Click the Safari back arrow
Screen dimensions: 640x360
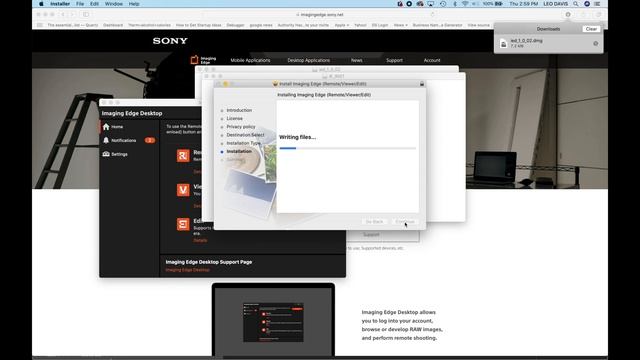[63, 14]
